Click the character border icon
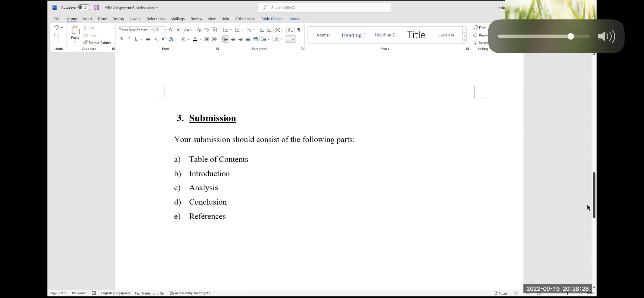The image size is (644, 298). 214,30
